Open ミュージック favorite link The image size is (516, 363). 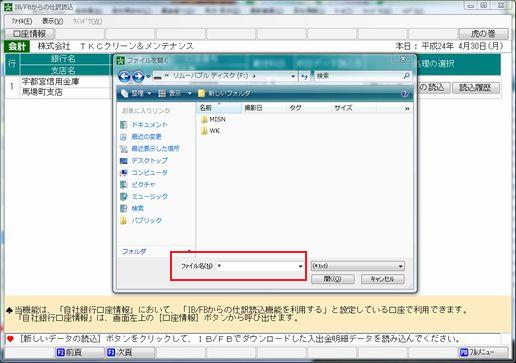point(144,197)
